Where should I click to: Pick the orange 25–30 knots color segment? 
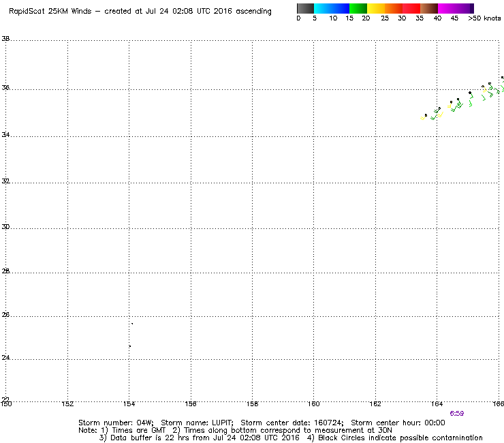tap(394, 8)
